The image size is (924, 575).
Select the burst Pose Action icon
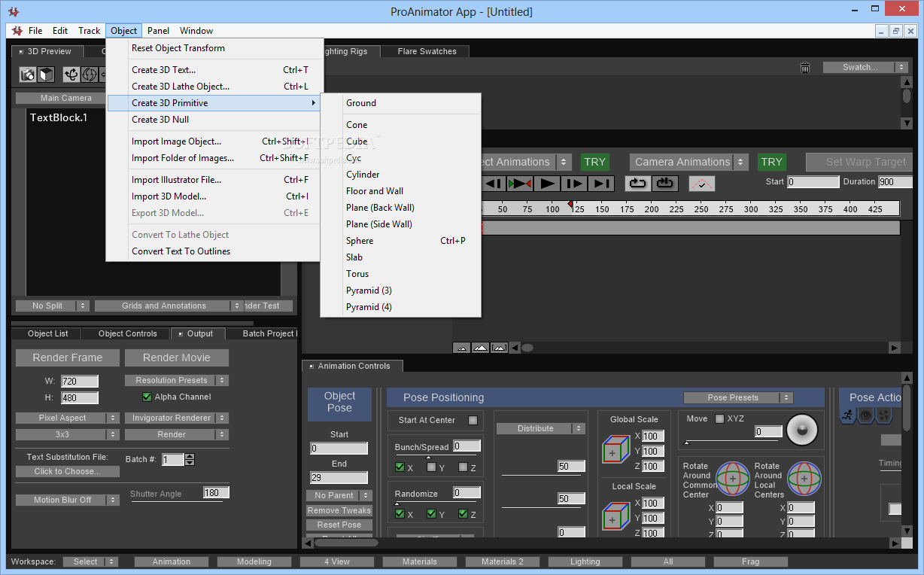tap(884, 415)
